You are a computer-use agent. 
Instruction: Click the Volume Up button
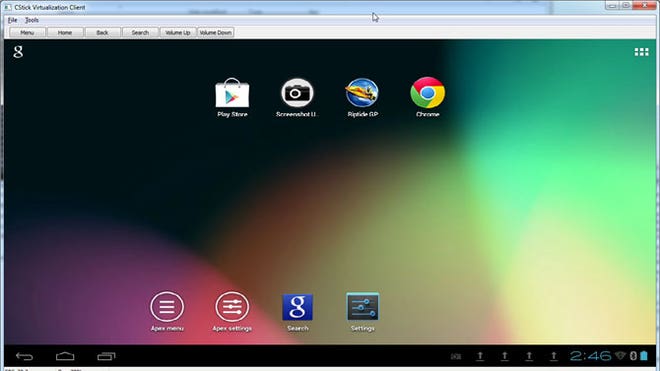pyautogui.click(x=178, y=32)
